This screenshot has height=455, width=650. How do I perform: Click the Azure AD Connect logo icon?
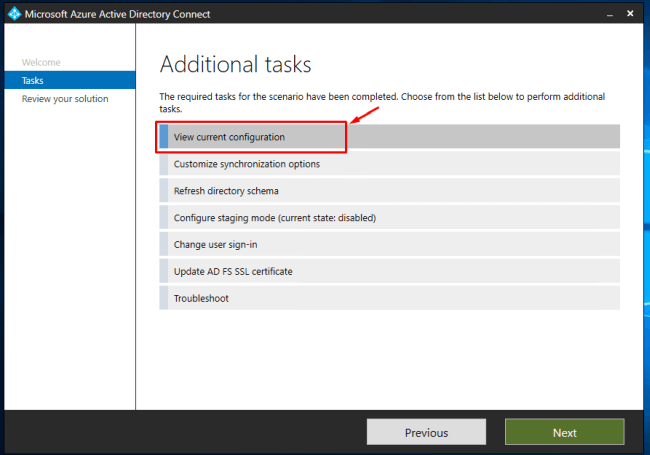click(14, 14)
